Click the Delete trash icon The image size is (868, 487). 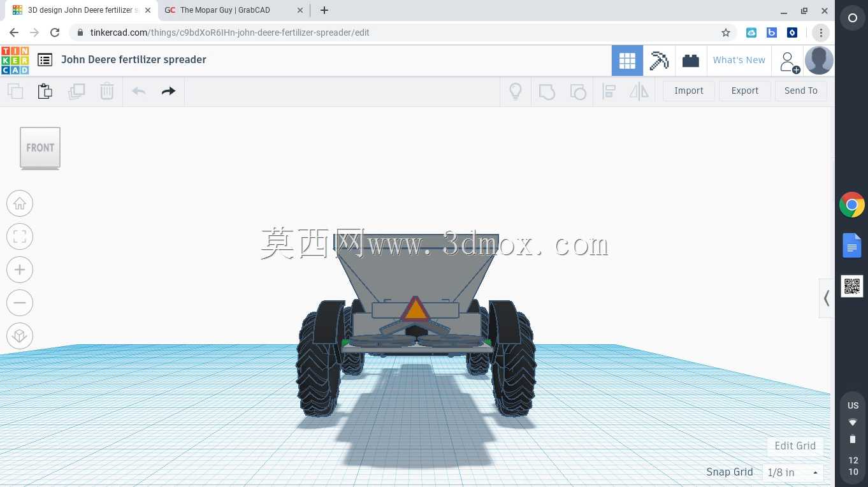[107, 91]
